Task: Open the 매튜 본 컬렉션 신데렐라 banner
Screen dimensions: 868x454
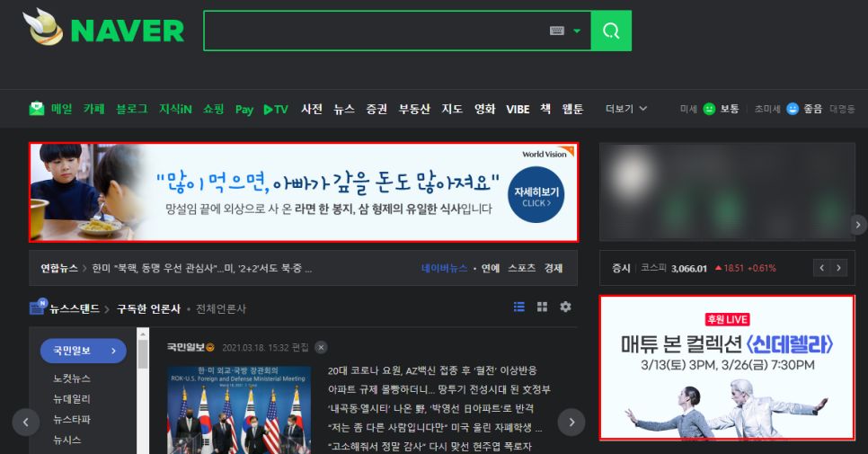Action: pos(727,368)
